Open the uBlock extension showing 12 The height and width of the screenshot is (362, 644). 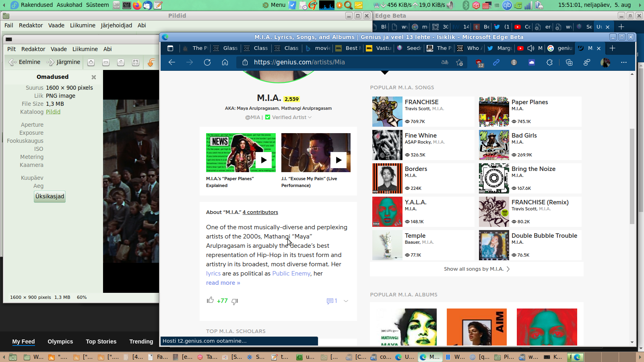click(x=479, y=63)
